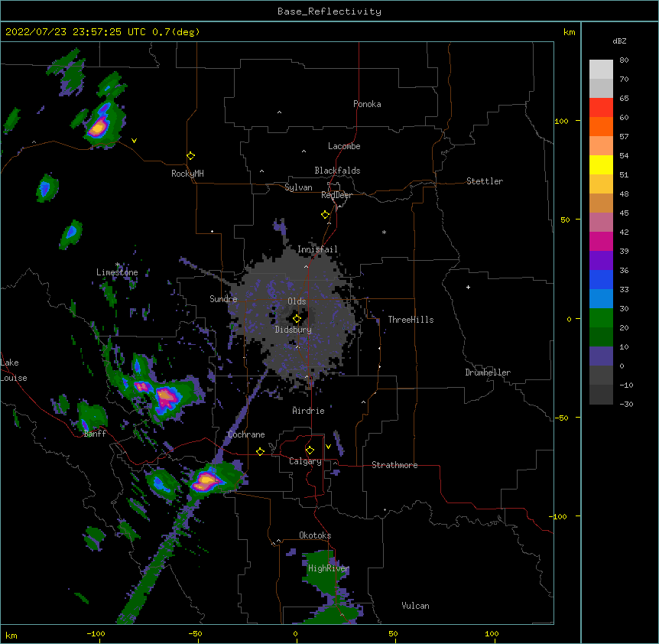Pick the top light grey 70-80 dBZ band
The image size is (659, 644).
(x=601, y=70)
